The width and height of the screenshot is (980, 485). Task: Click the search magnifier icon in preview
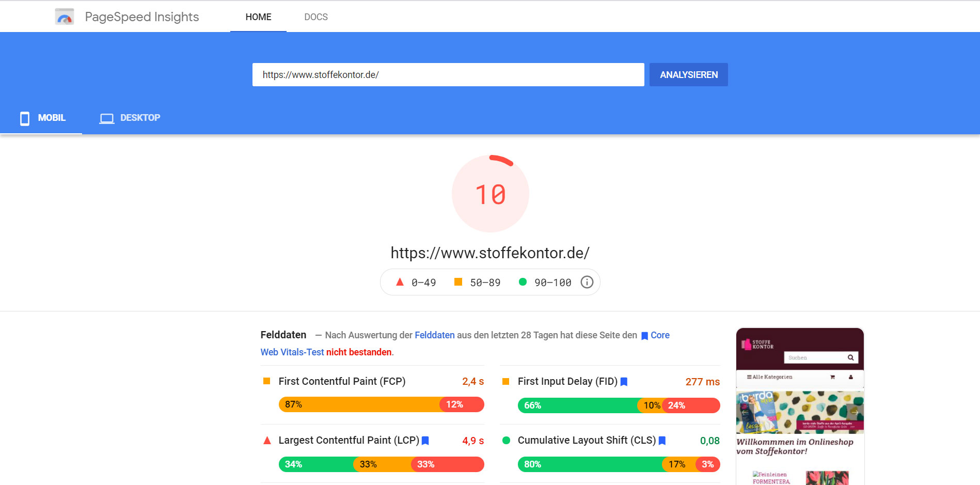(x=850, y=357)
